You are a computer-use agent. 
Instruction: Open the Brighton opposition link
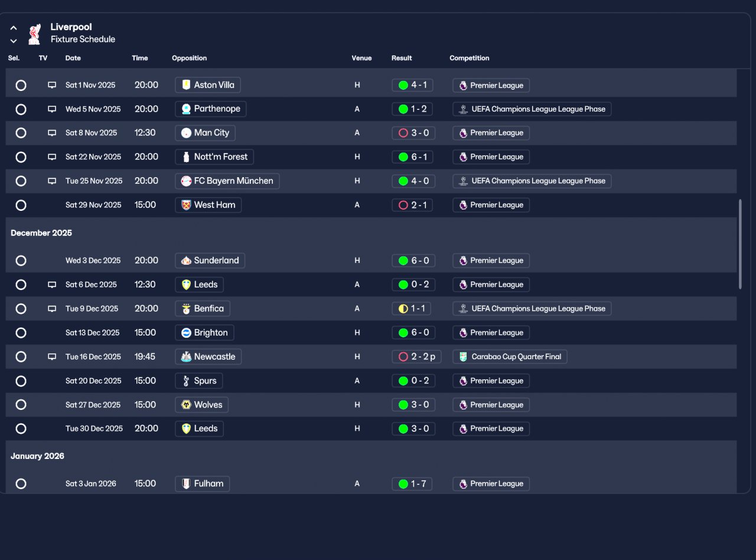(204, 333)
